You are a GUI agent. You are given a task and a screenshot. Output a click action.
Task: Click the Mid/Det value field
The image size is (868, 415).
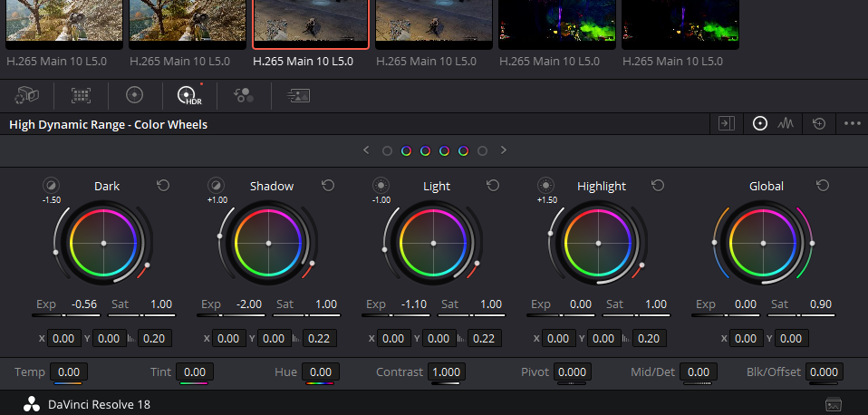click(699, 372)
